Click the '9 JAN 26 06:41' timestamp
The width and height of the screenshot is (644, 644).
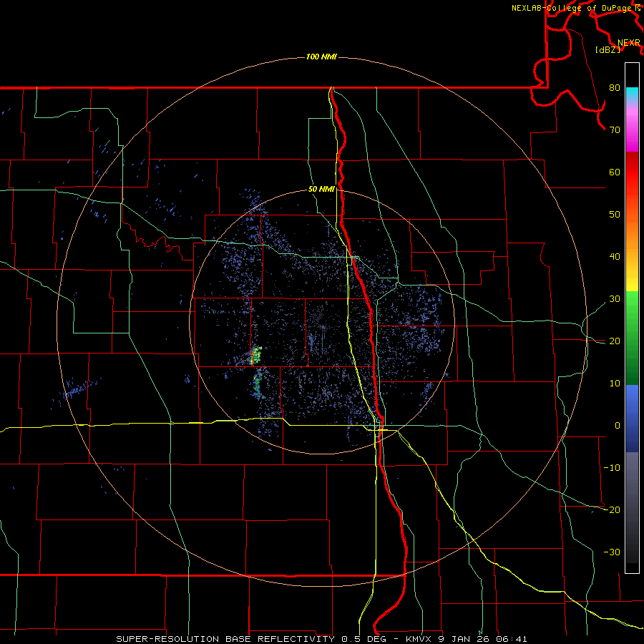[x=484, y=639]
